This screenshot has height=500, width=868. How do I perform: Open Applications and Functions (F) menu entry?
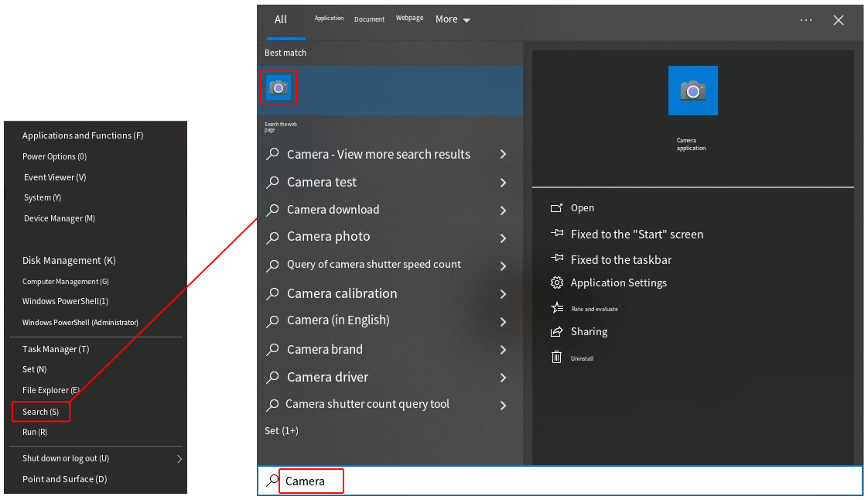[x=83, y=135]
